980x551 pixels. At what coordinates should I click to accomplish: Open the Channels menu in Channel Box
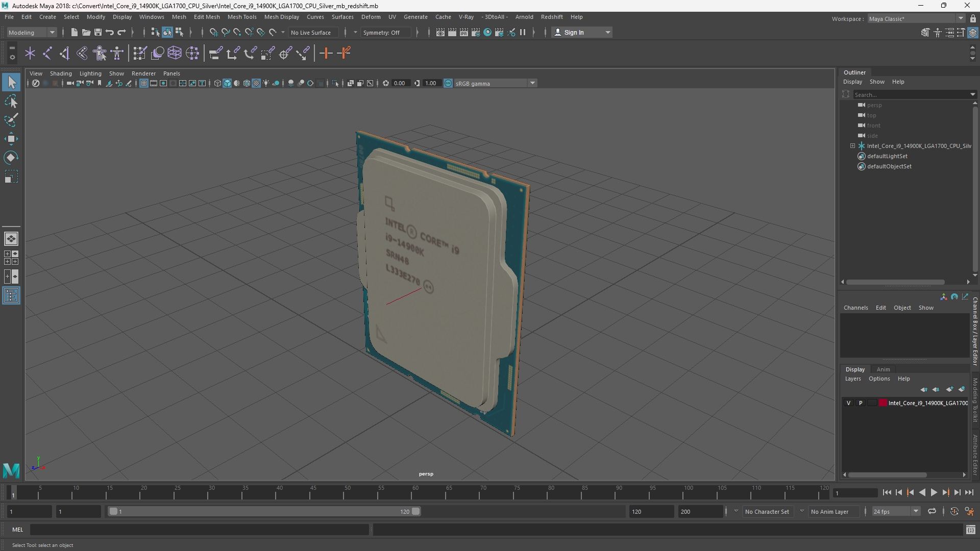pos(855,308)
